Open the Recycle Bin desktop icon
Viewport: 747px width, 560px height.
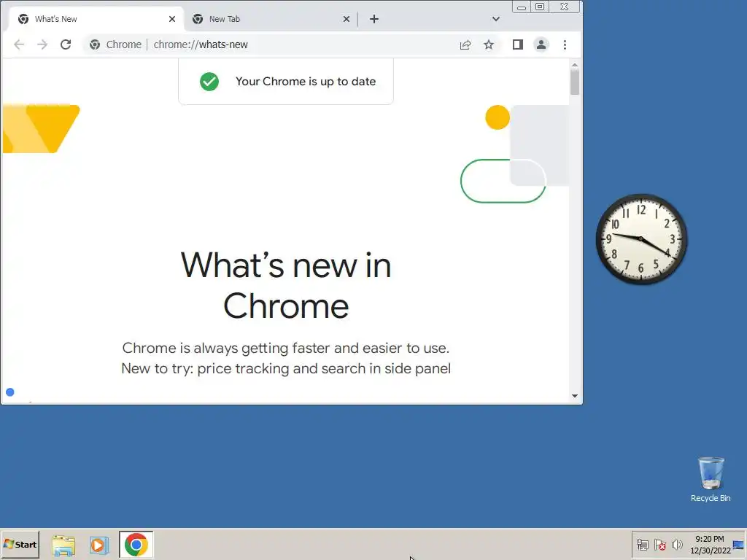711,479
